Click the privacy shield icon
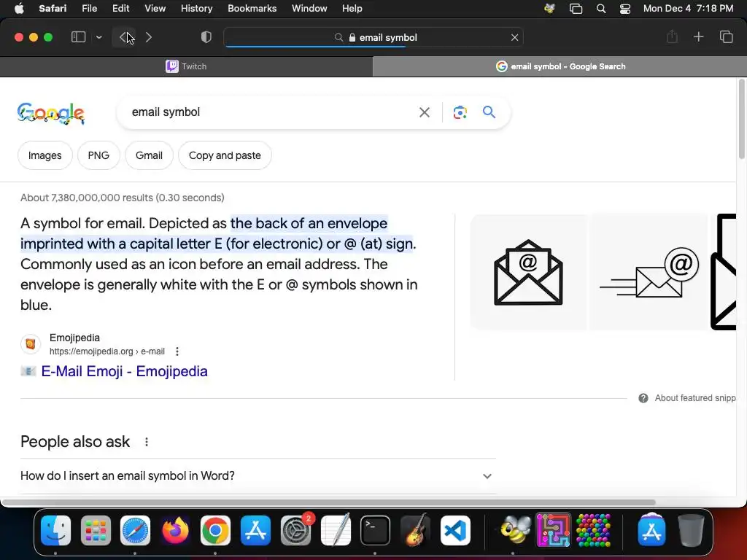Image resolution: width=747 pixels, height=560 pixels. [x=206, y=37]
